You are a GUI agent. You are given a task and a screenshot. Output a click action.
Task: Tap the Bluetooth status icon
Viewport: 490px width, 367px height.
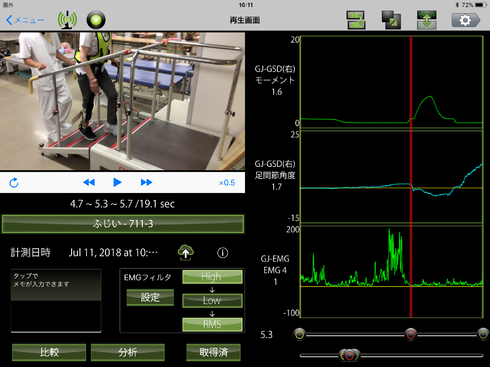(457, 5)
